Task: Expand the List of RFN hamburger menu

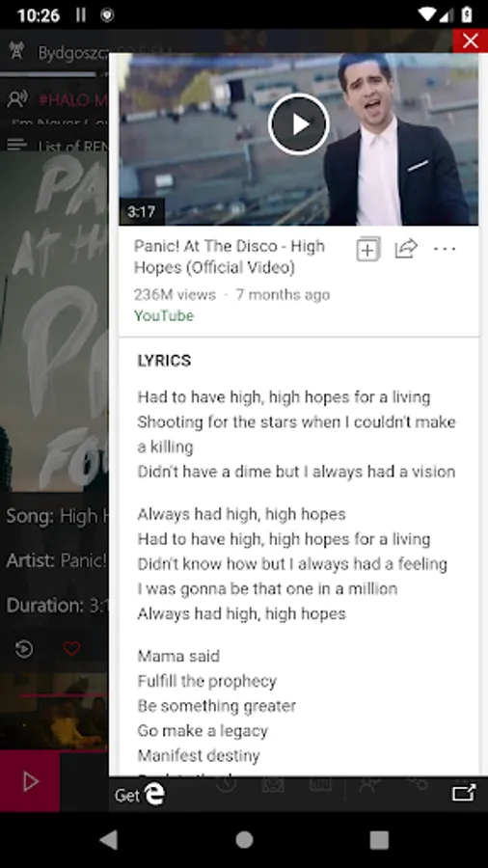Action: click(17, 145)
